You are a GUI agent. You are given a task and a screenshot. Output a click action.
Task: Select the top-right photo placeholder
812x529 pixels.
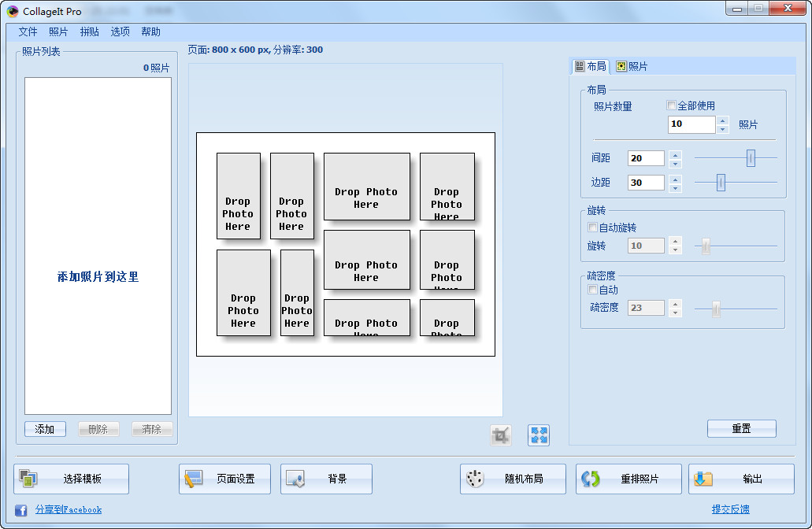[447, 187]
